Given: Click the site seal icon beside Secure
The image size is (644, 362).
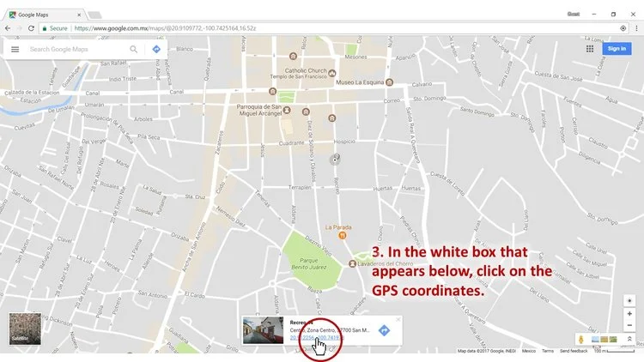Looking at the screenshot, I should (x=45, y=28).
